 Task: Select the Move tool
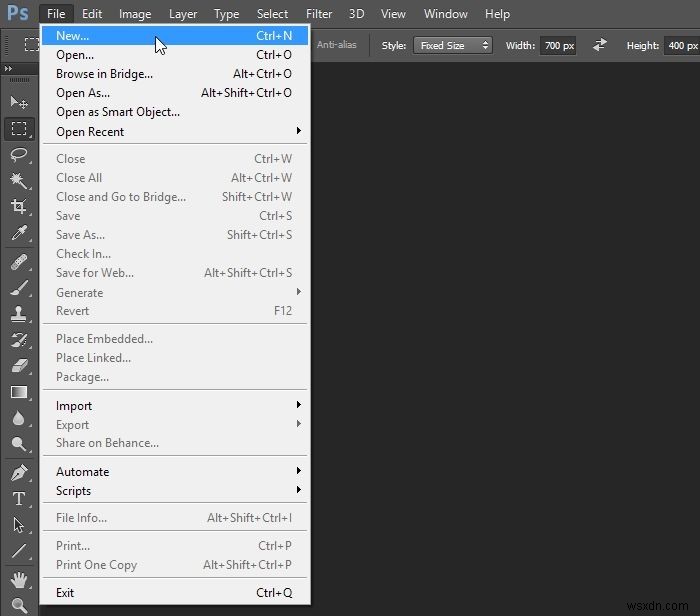point(19,103)
